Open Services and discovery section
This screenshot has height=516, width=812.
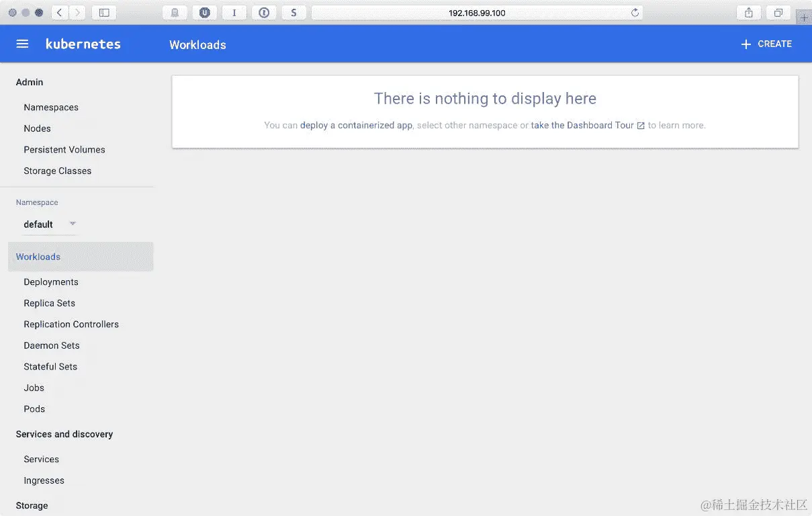(64, 434)
